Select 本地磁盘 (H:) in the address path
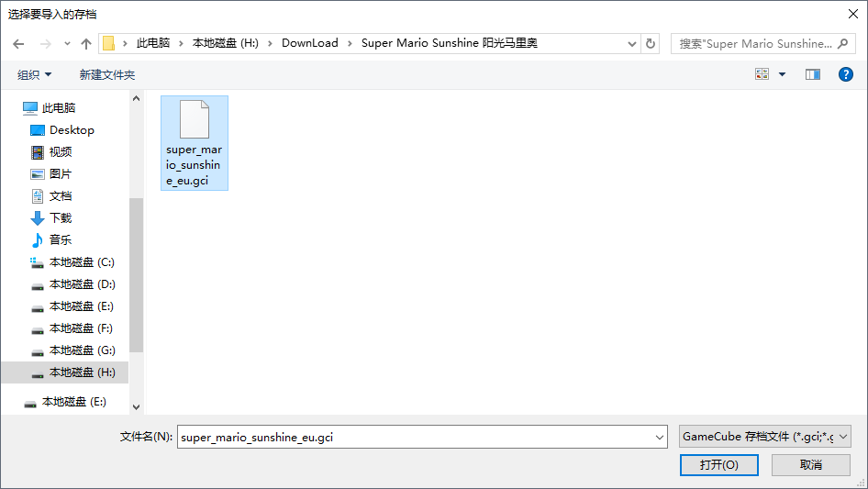 point(226,43)
